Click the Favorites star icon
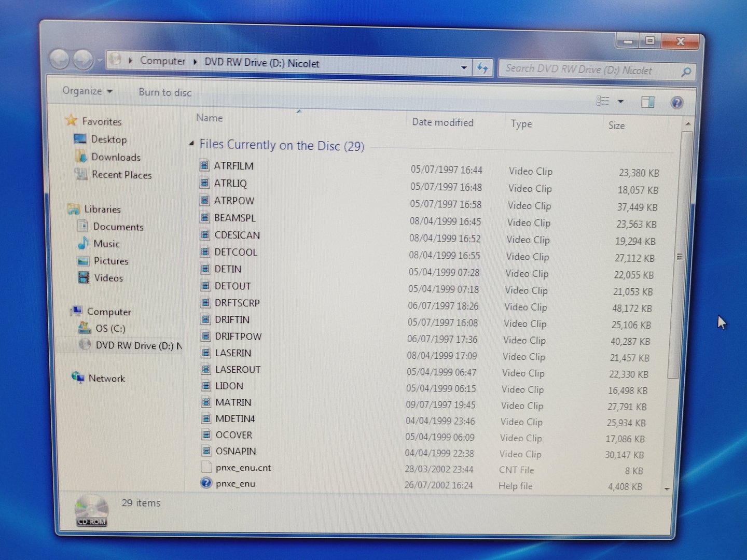The image size is (747, 560). (x=71, y=120)
